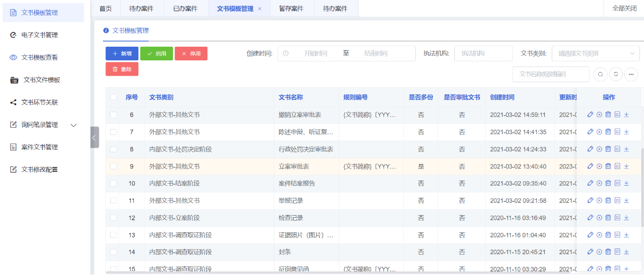The width and height of the screenshot is (644, 275).
Task: Click the circled-x disable icon for 举报记录 row
Action: click(599, 201)
